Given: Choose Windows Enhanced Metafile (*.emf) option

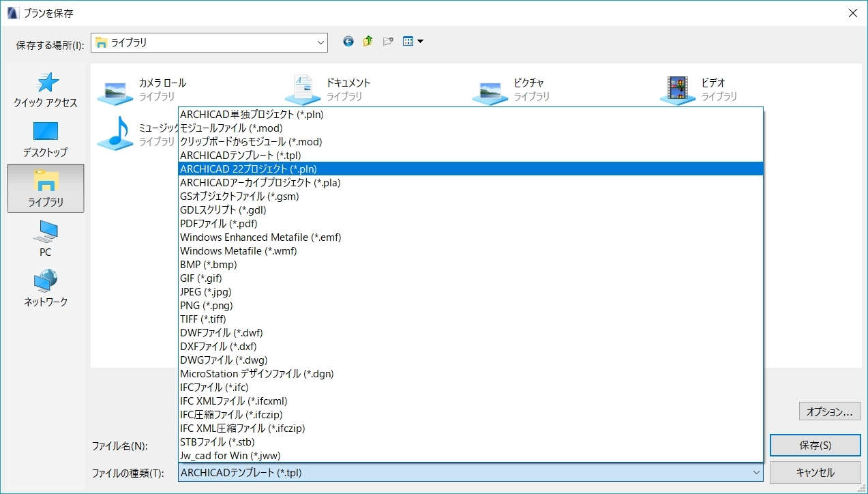Looking at the screenshot, I should [x=470, y=237].
